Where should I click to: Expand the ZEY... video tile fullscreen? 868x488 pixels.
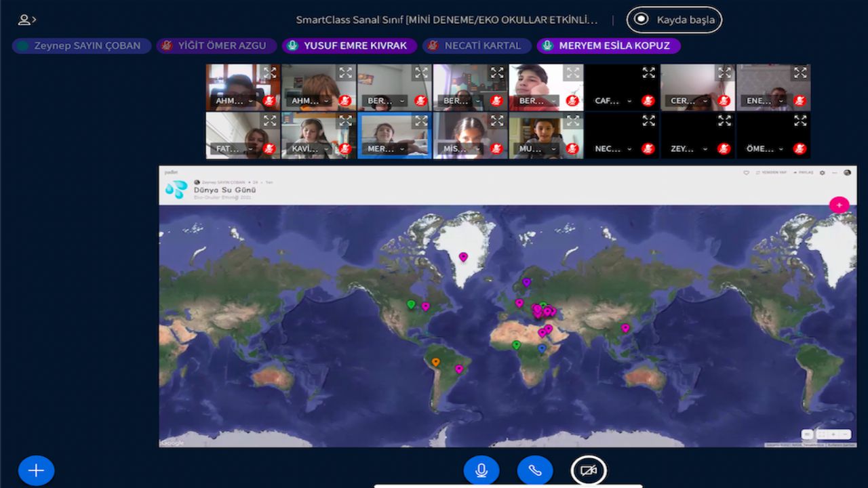point(725,121)
